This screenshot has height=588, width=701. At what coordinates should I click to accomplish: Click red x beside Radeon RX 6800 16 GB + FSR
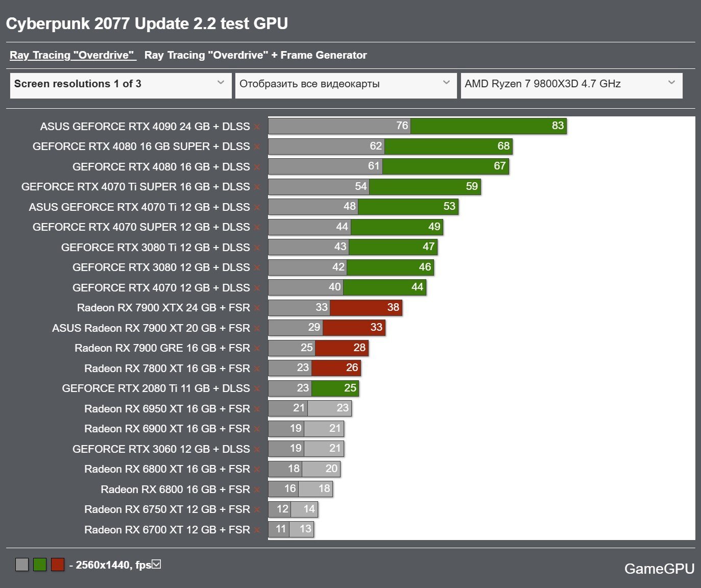click(x=257, y=490)
